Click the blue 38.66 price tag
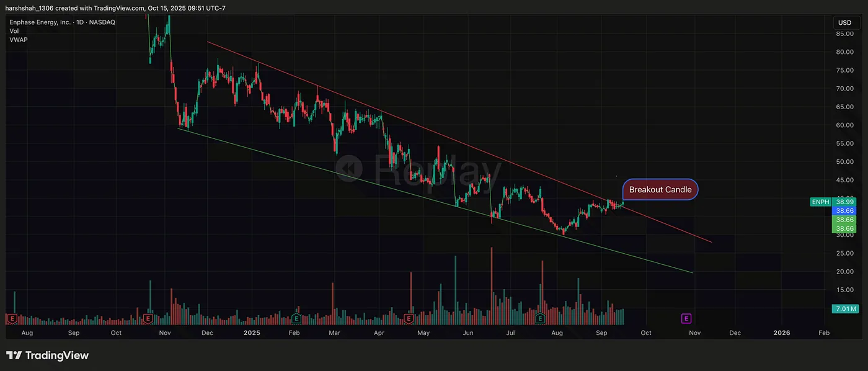868x371 pixels. pos(845,211)
